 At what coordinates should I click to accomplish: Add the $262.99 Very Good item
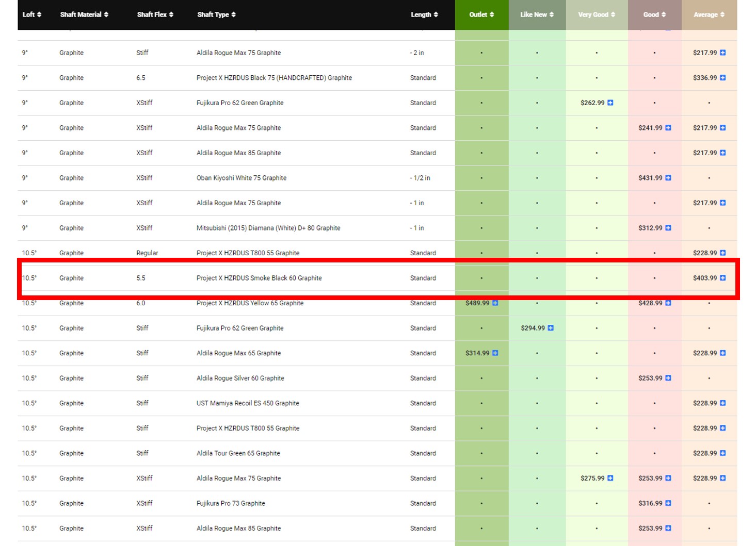click(610, 103)
